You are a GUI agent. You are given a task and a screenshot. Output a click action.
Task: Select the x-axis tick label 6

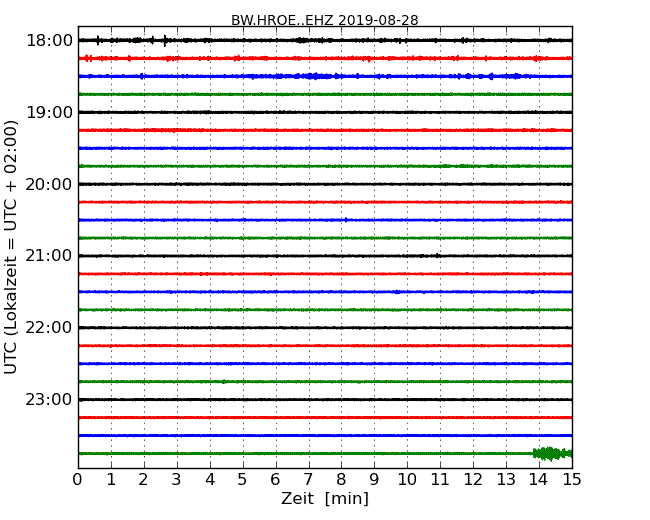click(x=276, y=480)
